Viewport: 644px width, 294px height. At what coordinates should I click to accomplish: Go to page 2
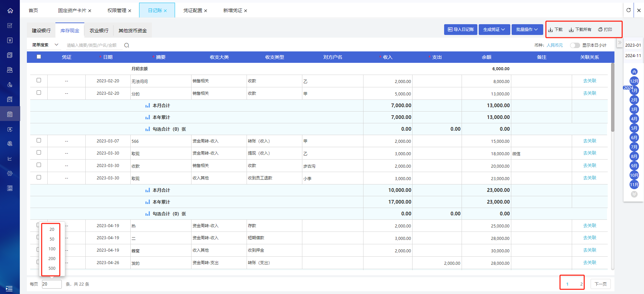coord(582,284)
